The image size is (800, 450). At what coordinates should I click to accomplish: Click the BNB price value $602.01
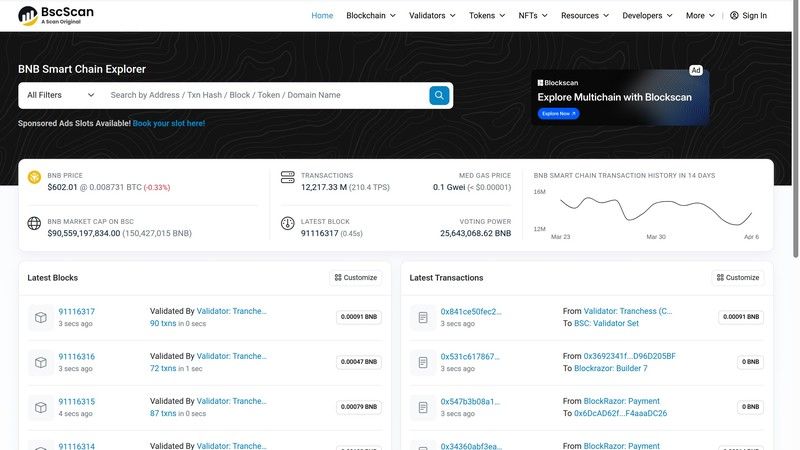point(62,187)
